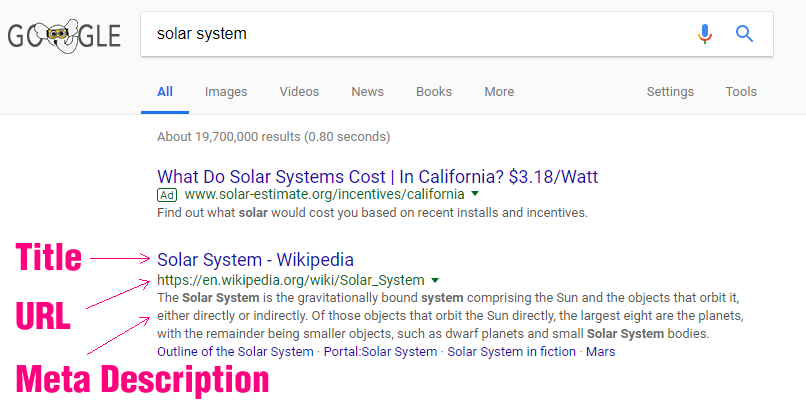Click the Wikipedia snippet about gravitationally bound system

point(450,316)
